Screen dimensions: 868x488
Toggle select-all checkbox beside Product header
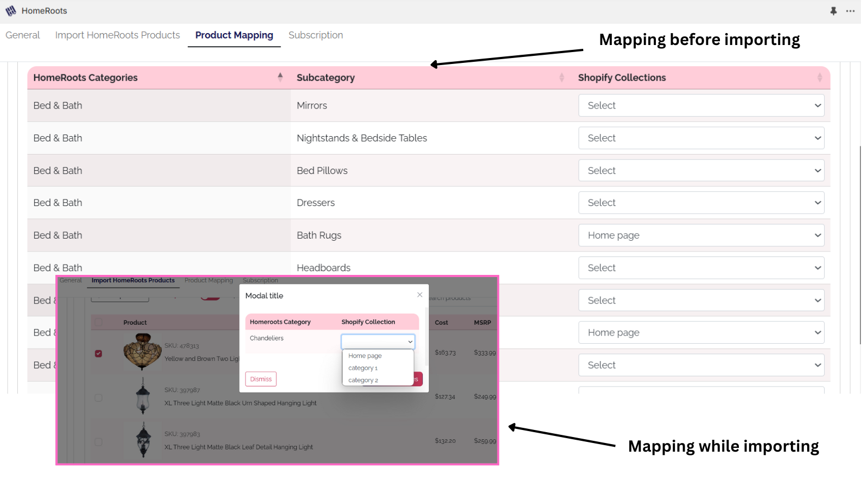(x=98, y=322)
